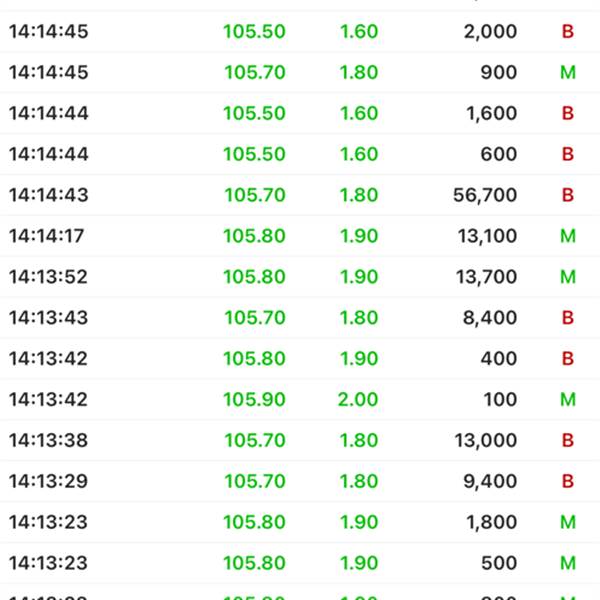Click the B marker beside 400 volume
This screenshot has width=600, height=600.
click(x=568, y=359)
